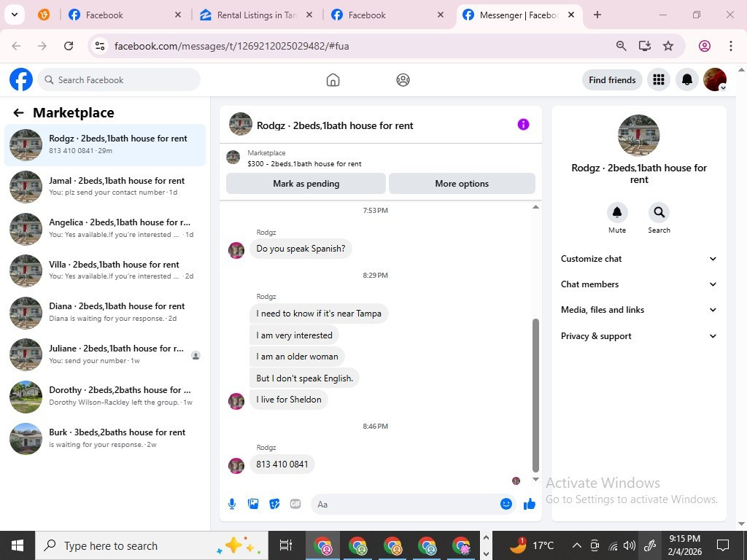Open Angelica conversation in list

click(x=105, y=228)
